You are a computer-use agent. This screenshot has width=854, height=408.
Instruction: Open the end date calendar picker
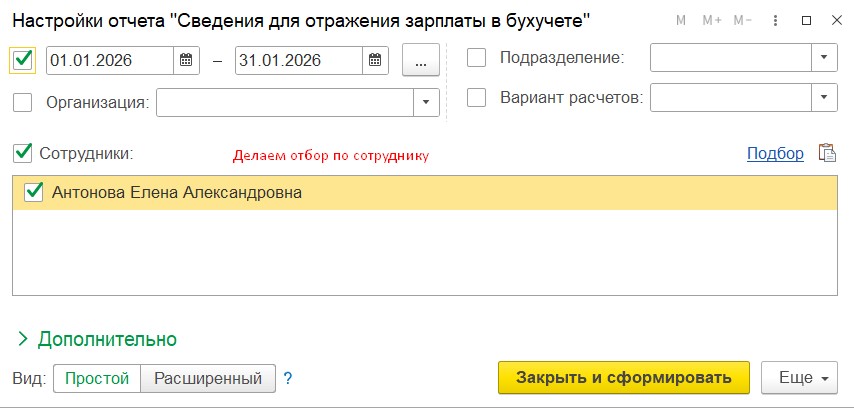click(x=373, y=60)
